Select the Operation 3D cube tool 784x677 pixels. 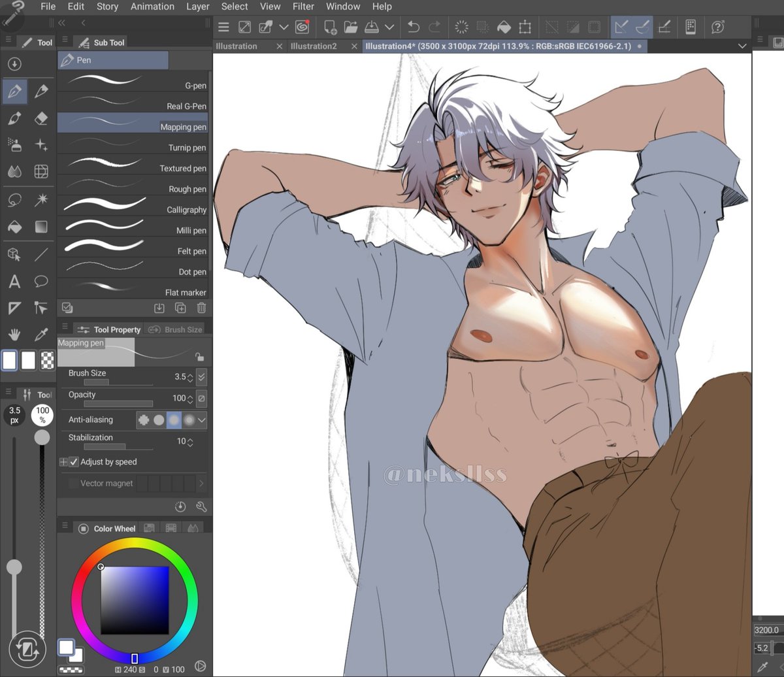coord(14,254)
